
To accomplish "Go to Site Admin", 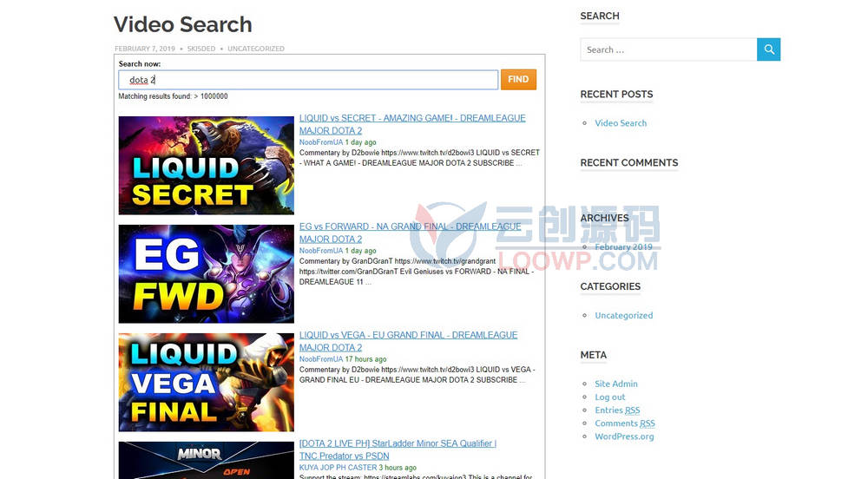I will tap(616, 384).
